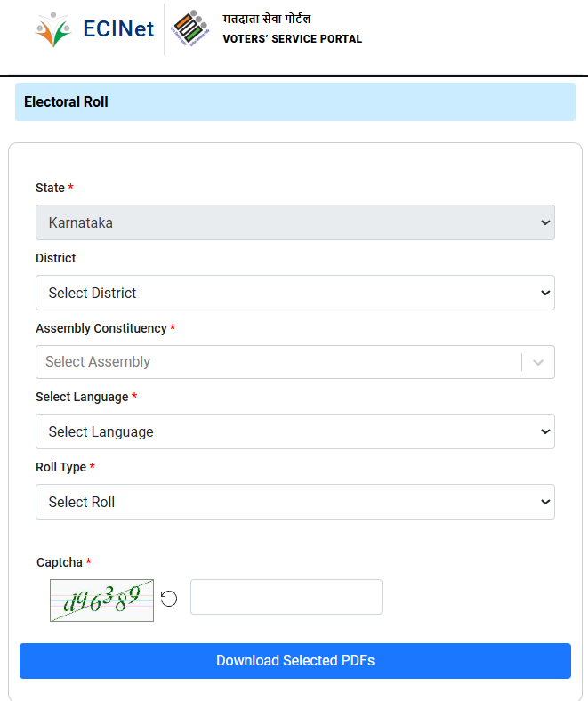588x701 pixels.
Task: Click the ECINet brand text
Action: (x=118, y=29)
